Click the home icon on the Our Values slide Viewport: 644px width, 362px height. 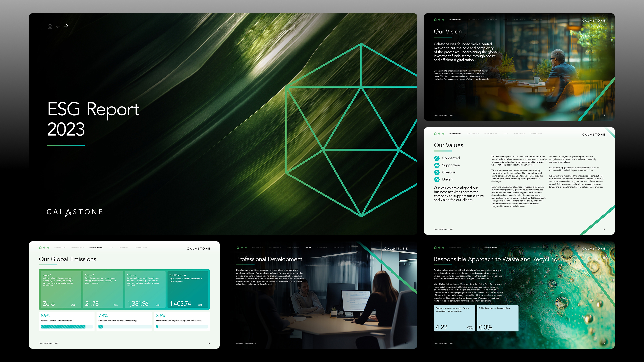pyautogui.click(x=435, y=134)
